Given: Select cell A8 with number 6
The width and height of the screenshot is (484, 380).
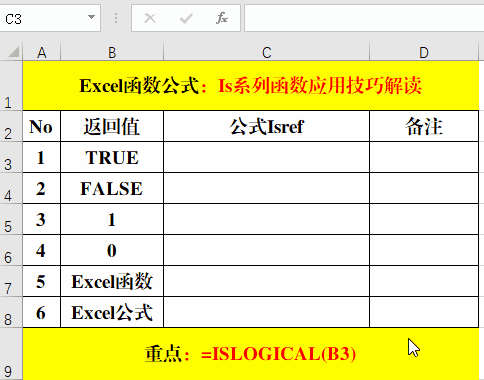Looking at the screenshot, I should tap(42, 312).
